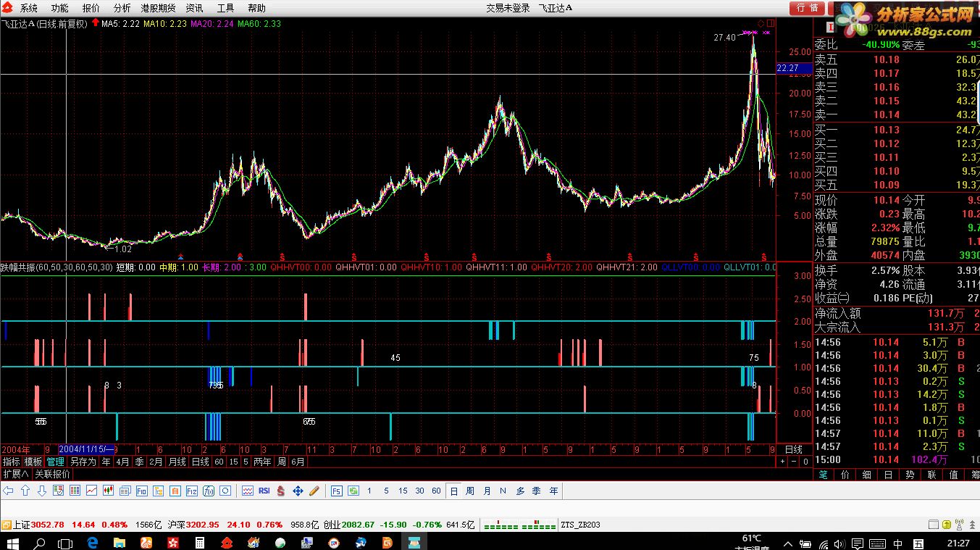Select the blue four-way move arrows icon
The width and height of the screenshot is (980, 550).
click(x=298, y=491)
